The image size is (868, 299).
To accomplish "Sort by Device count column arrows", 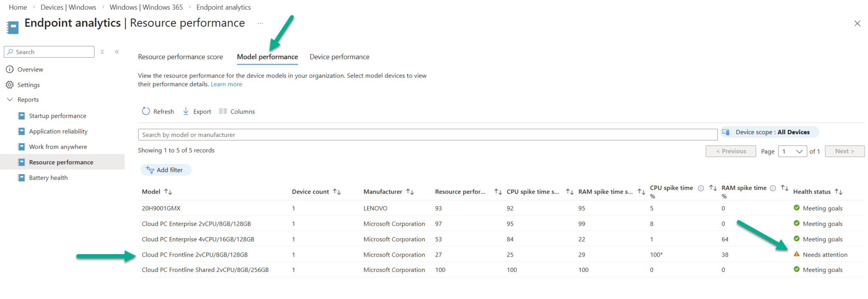I will (x=337, y=192).
